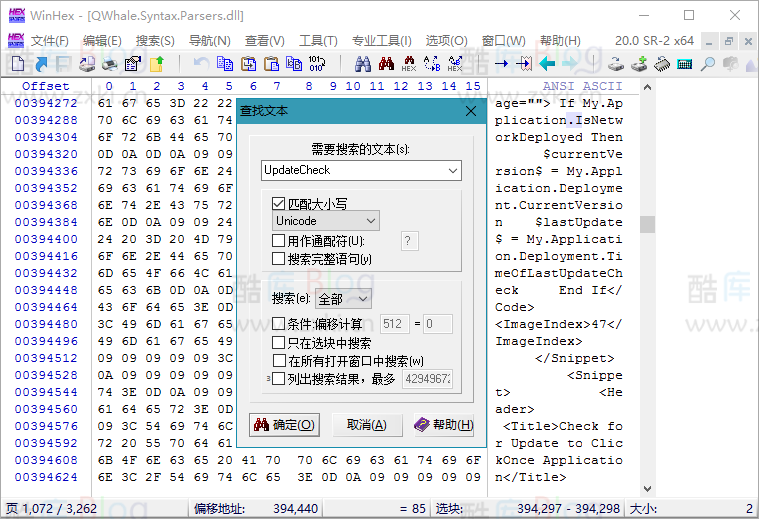Open the 查看(V) menu
This screenshot has width=759, height=519.
coord(264,41)
